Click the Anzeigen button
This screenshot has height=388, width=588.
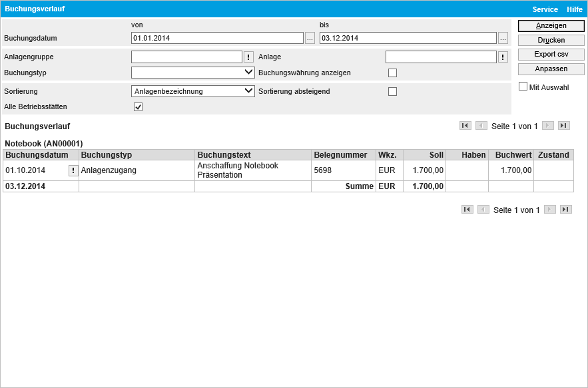(551, 26)
